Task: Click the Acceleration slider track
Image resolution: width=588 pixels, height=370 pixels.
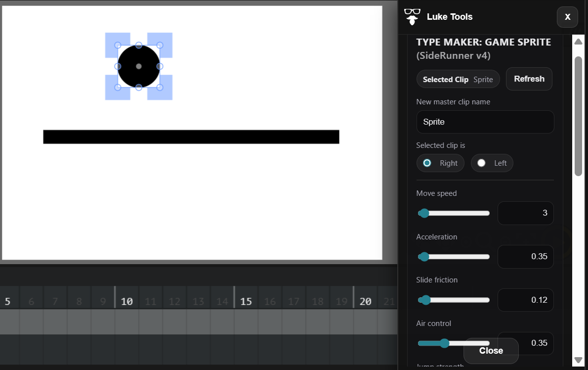Action: pyautogui.click(x=454, y=257)
